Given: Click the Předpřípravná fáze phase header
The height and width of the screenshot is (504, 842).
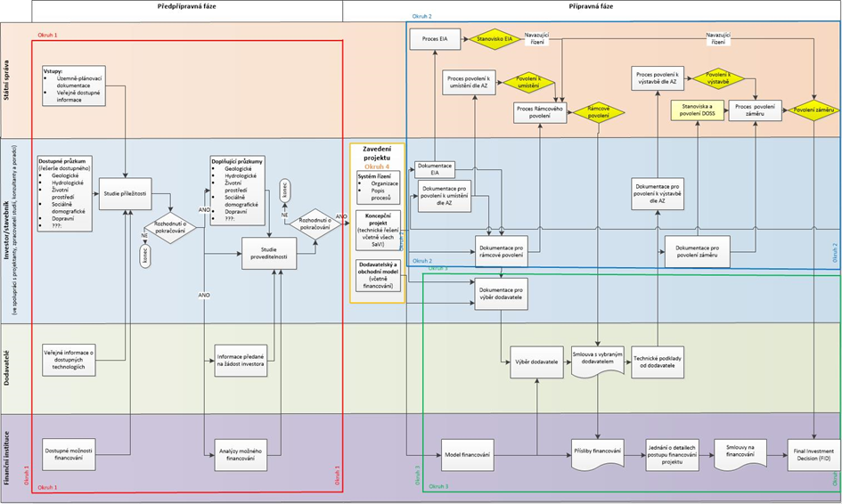Looking at the screenshot, I should [187, 6].
